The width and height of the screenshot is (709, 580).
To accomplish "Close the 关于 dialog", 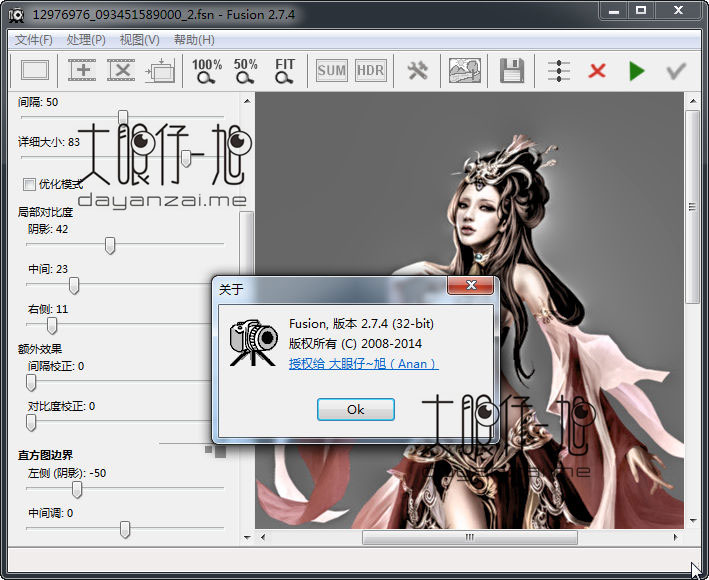I will (470, 285).
